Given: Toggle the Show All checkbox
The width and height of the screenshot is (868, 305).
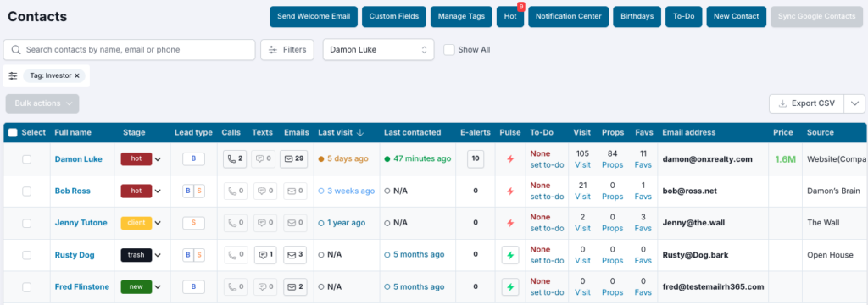Looking at the screenshot, I should click(x=449, y=49).
